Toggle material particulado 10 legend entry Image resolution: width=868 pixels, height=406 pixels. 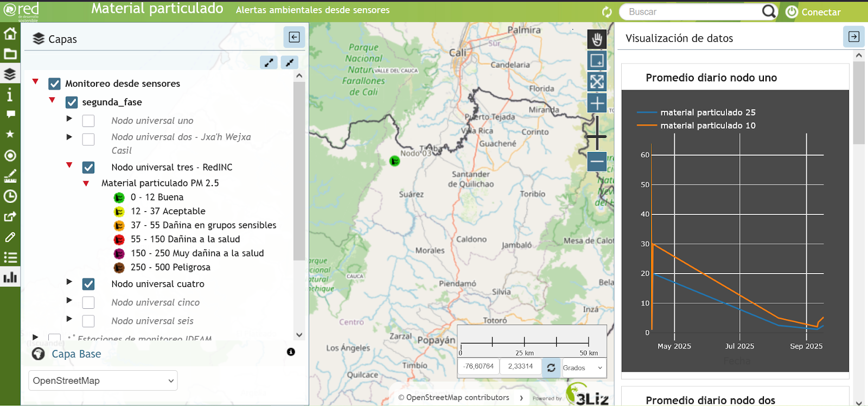coord(696,125)
